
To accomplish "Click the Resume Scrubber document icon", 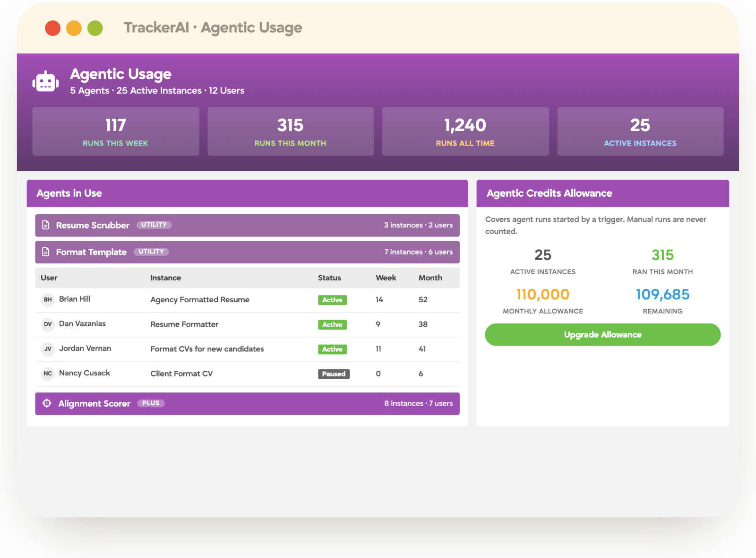I will 46,225.
